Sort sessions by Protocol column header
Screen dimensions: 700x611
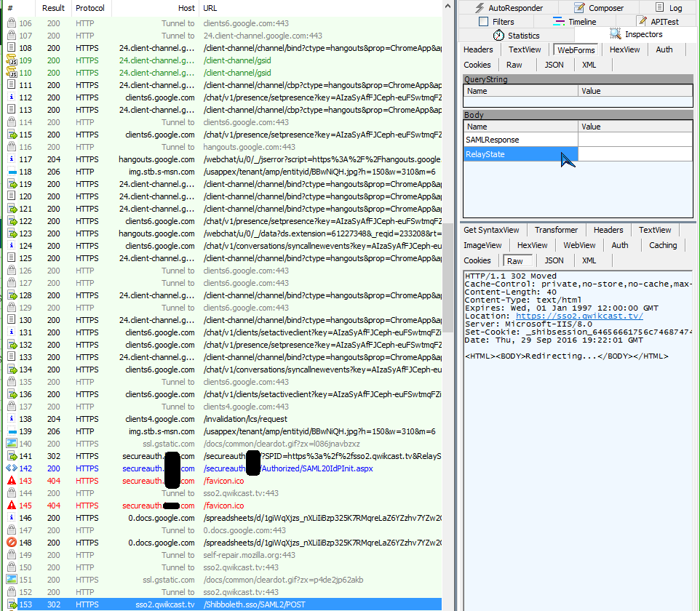(x=90, y=8)
